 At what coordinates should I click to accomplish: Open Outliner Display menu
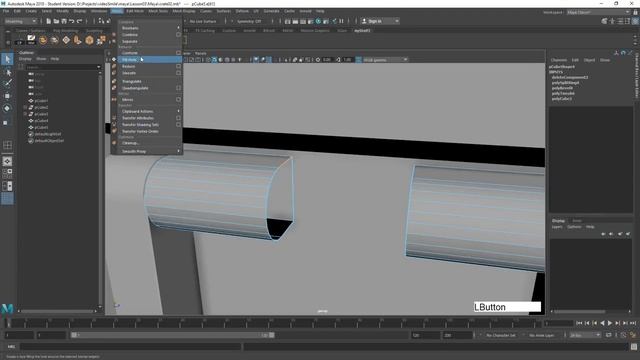(25, 59)
